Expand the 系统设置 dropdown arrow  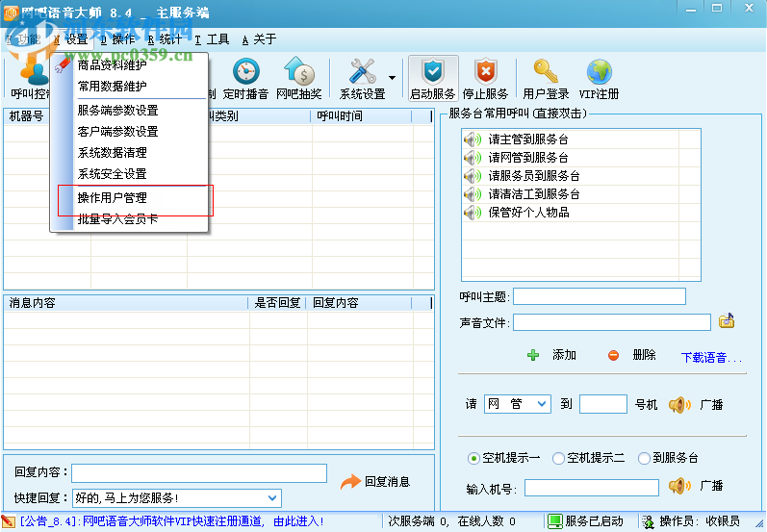[393, 78]
